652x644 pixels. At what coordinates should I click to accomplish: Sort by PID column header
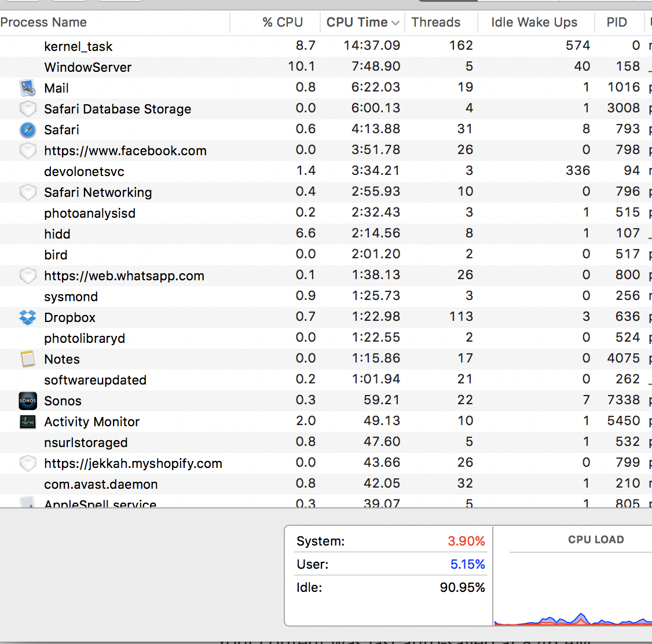[x=617, y=22]
